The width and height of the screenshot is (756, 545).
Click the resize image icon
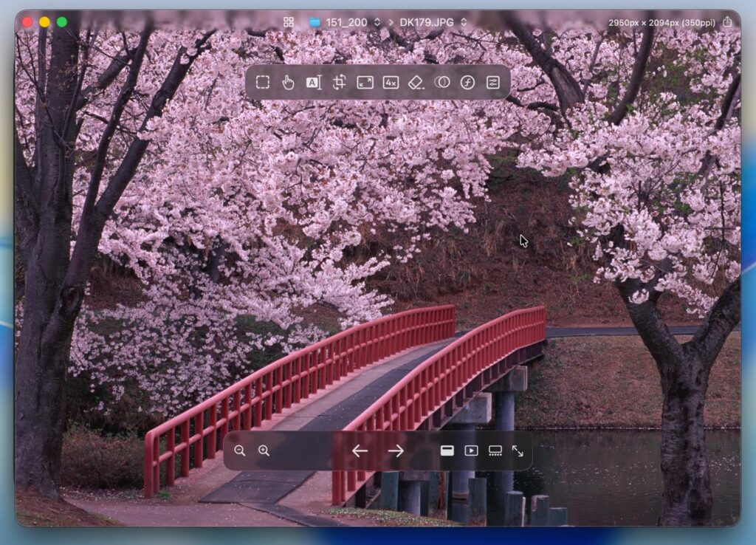365,82
